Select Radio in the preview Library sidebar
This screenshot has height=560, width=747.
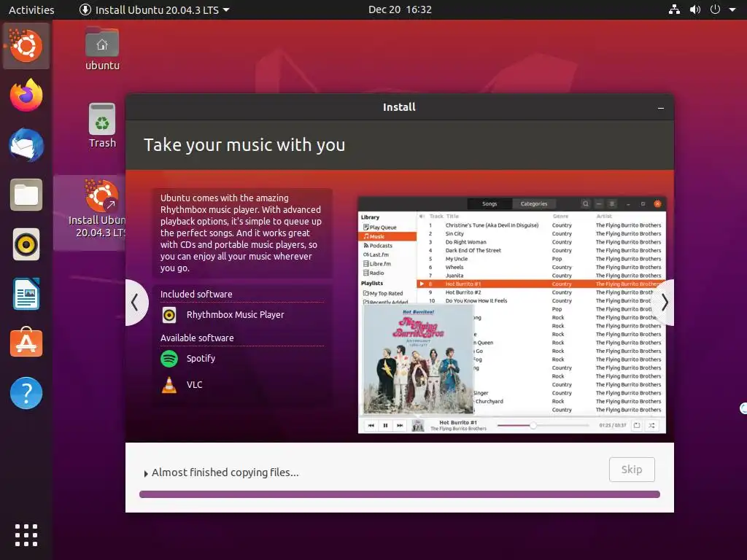pyautogui.click(x=388, y=273)
